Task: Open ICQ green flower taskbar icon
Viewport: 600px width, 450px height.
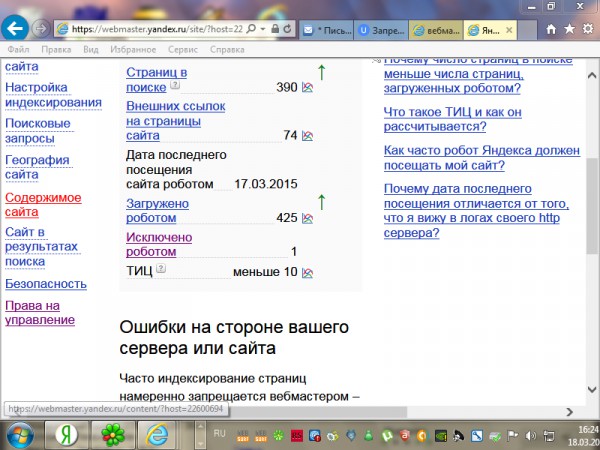Action: [113, 435]
